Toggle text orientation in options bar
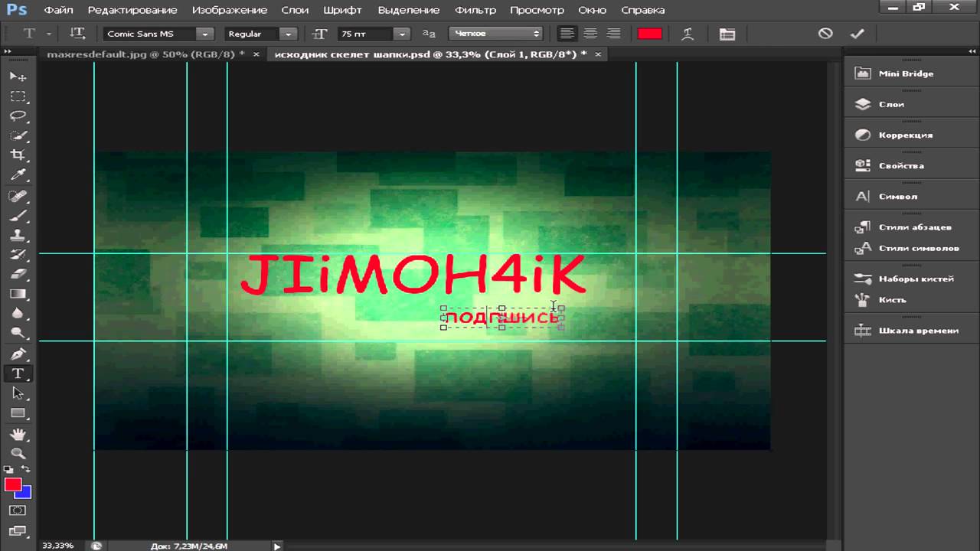 (x=77, y=34)
